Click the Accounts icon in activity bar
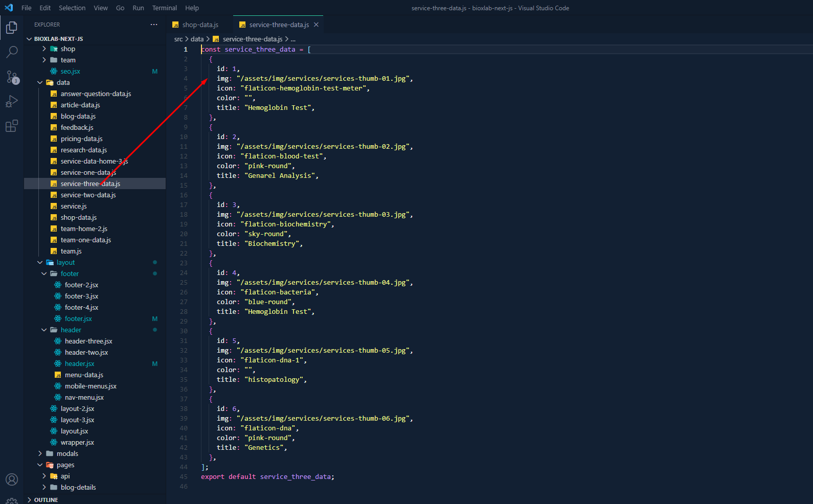The width and height of the screenshot is (813, 504). coord(12,479)
